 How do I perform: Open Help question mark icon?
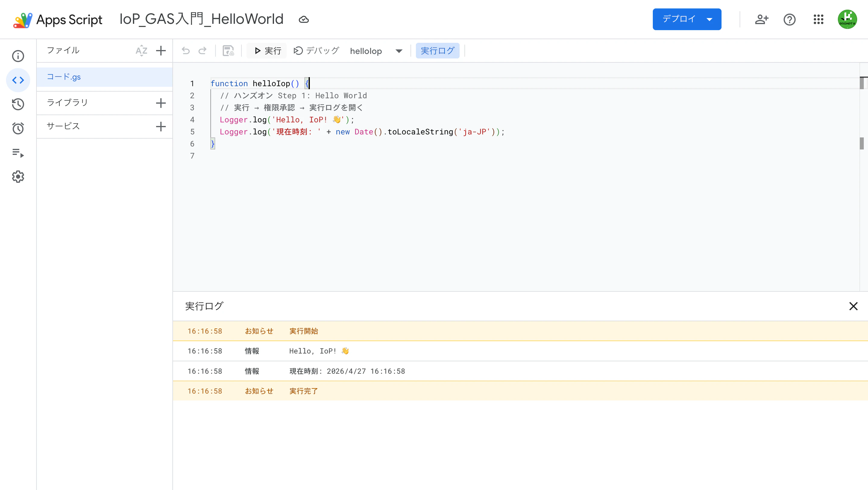point(790,20)
